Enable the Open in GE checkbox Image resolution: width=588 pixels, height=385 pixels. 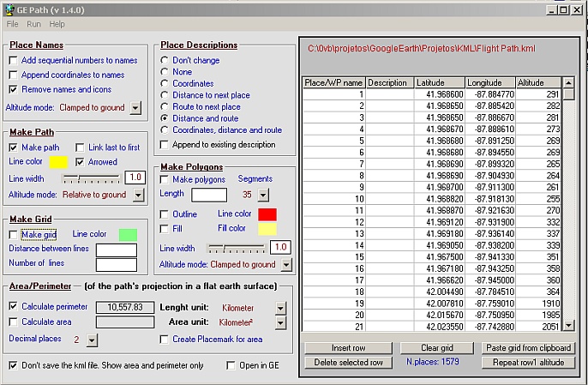tap(231, 365)
